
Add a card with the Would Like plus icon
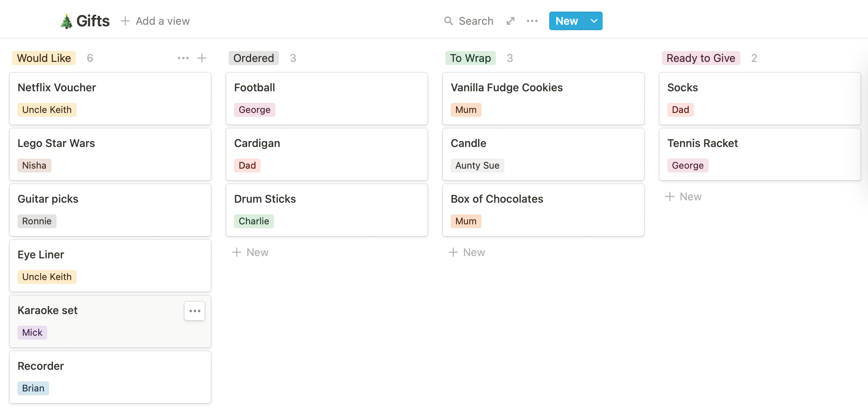(202, 58)
